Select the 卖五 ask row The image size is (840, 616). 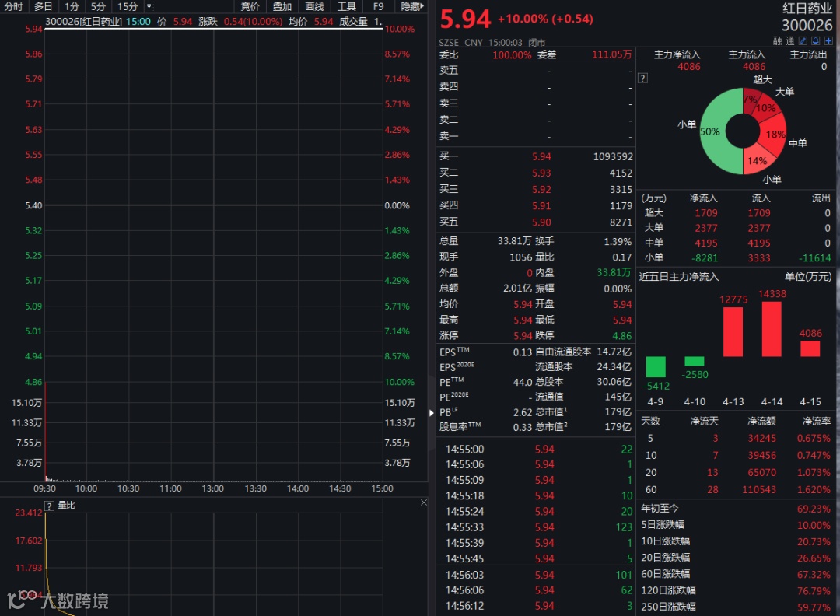535,71
